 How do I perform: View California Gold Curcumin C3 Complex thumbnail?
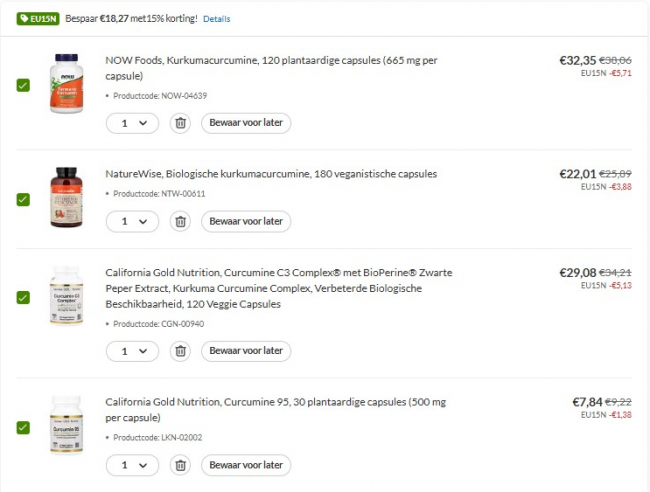point(65,296)
